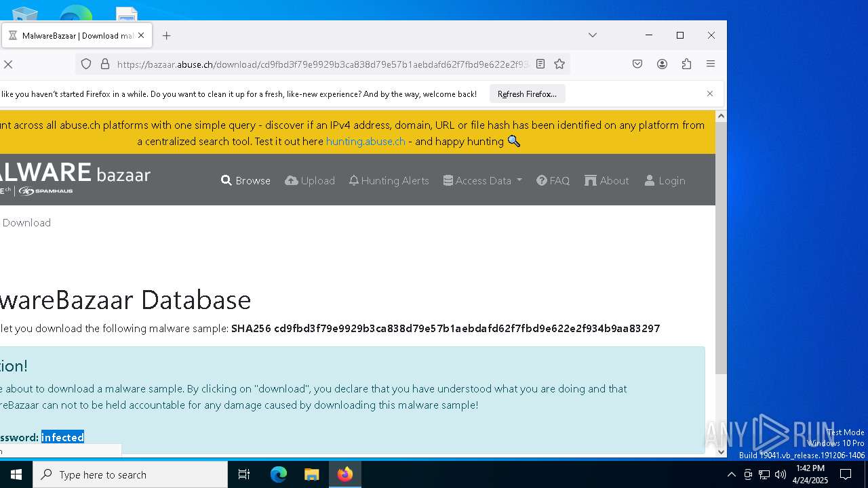Maximize the Firefox window
Image resolution: width=868 pixels, height=488 pixels.
680,35
